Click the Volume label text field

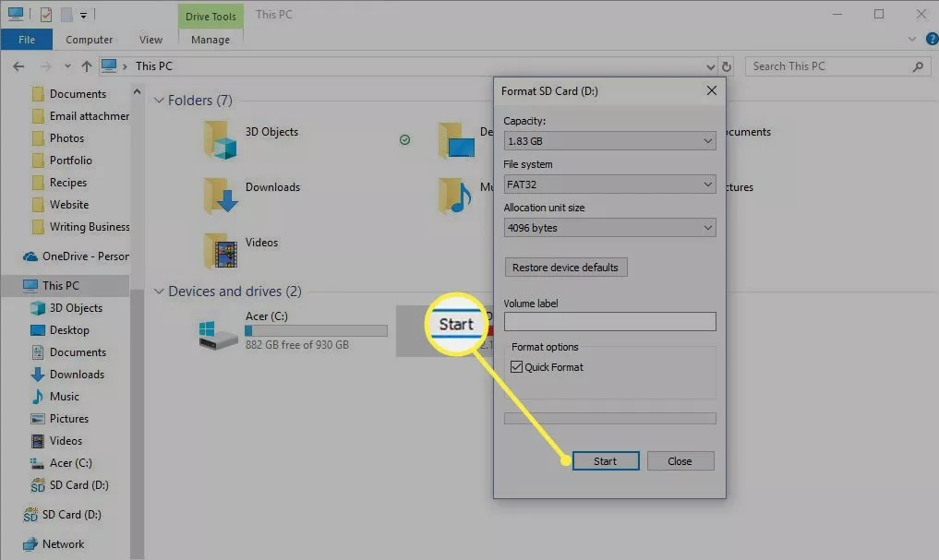click(609, 321)
